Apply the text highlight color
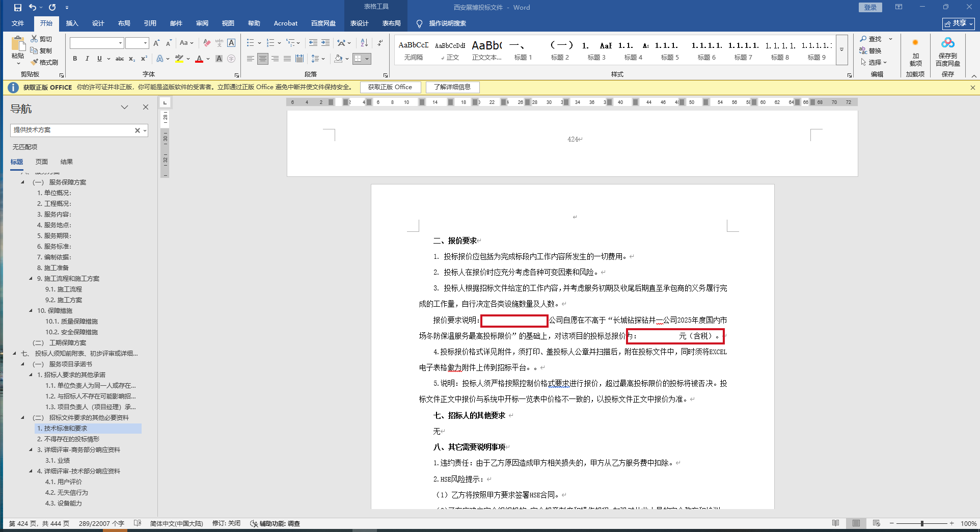The image size is (980, 532). tap(179, 59)
